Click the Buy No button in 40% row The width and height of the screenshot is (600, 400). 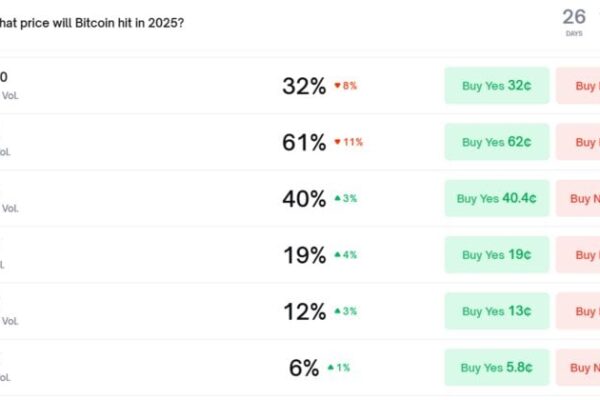(580, 199)
